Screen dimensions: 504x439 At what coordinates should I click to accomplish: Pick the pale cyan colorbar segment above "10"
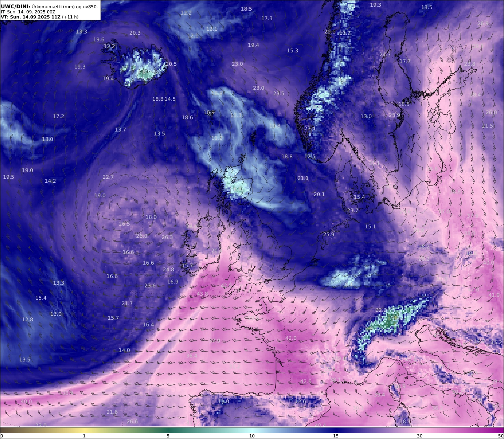[252, 430]
